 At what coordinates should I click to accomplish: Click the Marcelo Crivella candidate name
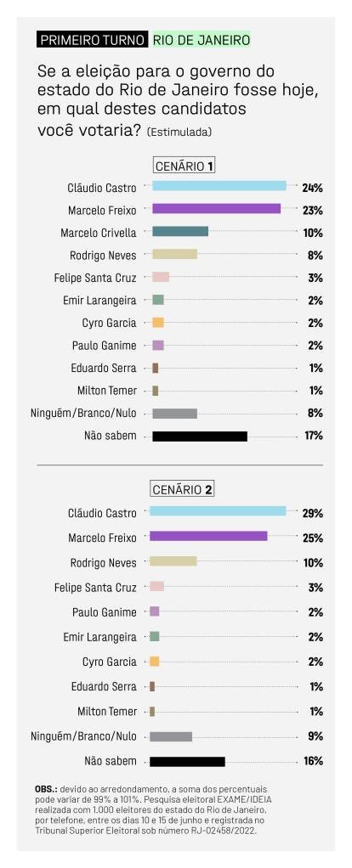(x=98, y=233)
